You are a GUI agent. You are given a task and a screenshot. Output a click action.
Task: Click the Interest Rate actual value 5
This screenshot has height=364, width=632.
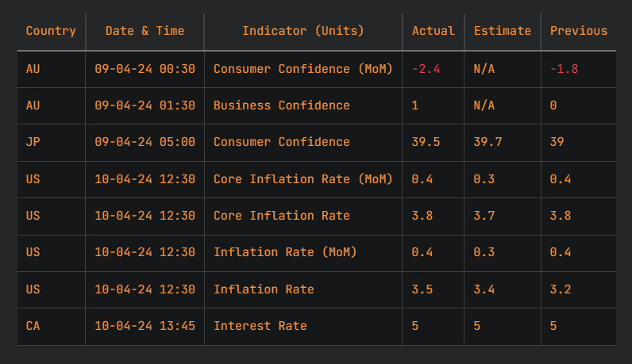point(415,326)
